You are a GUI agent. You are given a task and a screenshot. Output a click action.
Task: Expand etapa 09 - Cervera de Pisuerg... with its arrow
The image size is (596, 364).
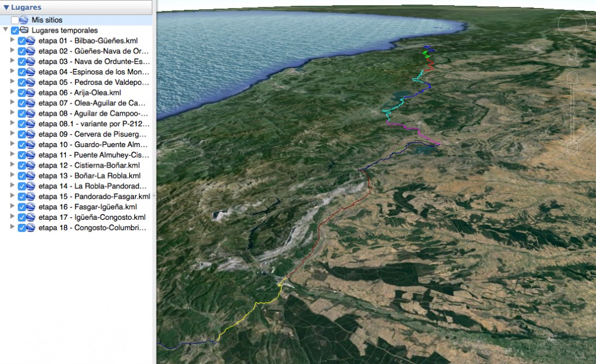[13, 134]
